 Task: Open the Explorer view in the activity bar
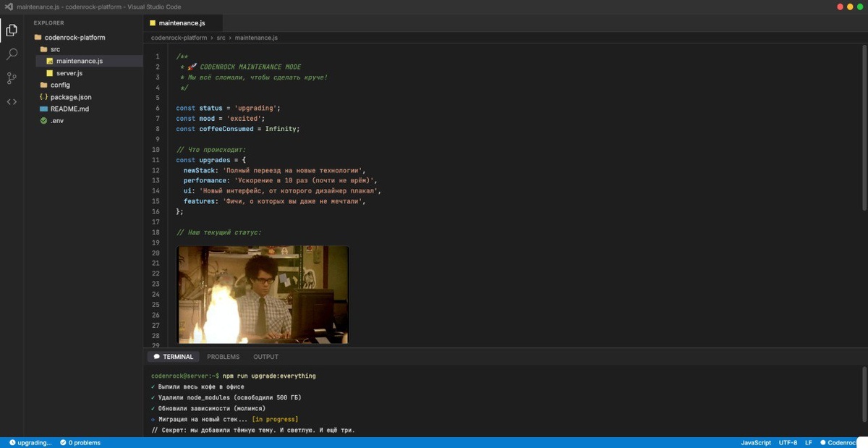[x=12, y=30]
